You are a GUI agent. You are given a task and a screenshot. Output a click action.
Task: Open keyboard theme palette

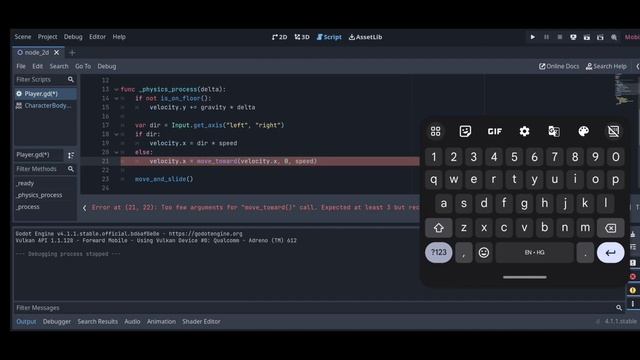[x=584, y=131]
